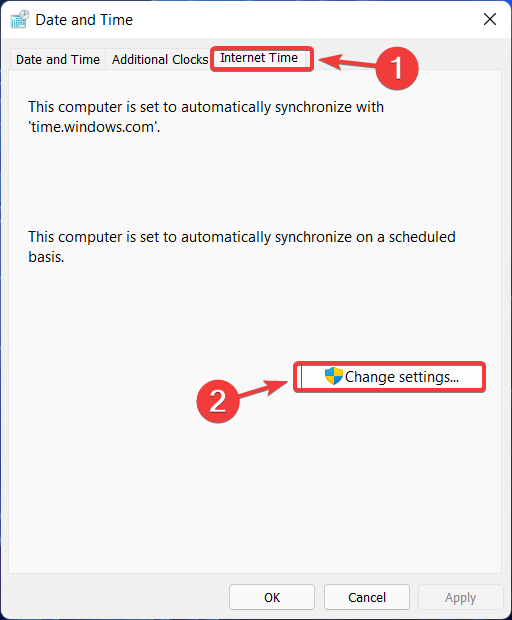Confirm the dialog with OK
The width and height of the screenshot is (512, 620).
click(x=272, y=597)
